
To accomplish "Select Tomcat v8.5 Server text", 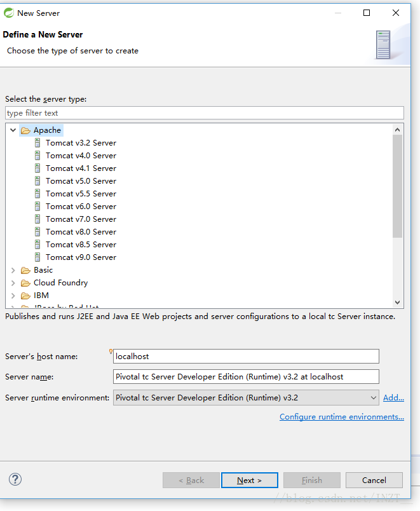I will tap(81, 245).
